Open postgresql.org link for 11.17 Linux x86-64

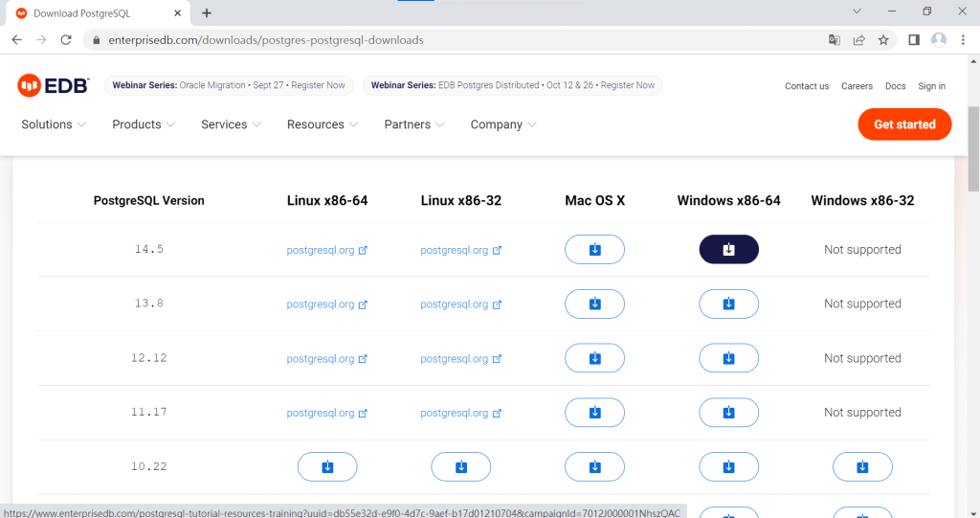pyautogui.click(x=327, y=414)
